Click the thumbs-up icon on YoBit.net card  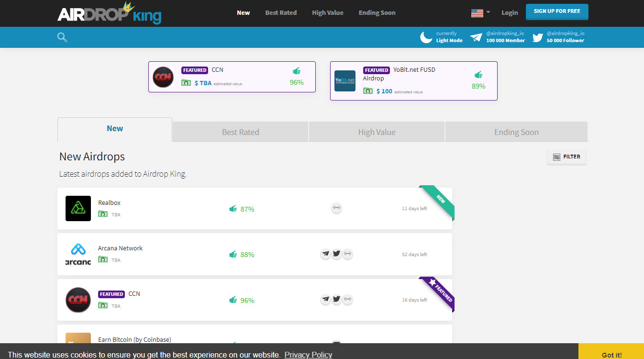coord(478,75)
